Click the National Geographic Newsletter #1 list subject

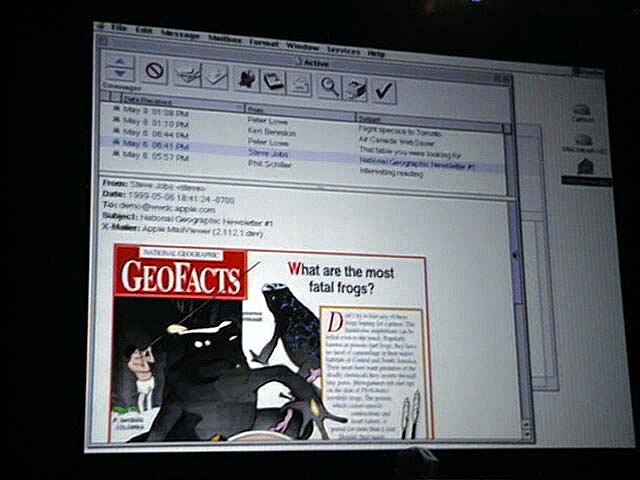pos(417,163)
